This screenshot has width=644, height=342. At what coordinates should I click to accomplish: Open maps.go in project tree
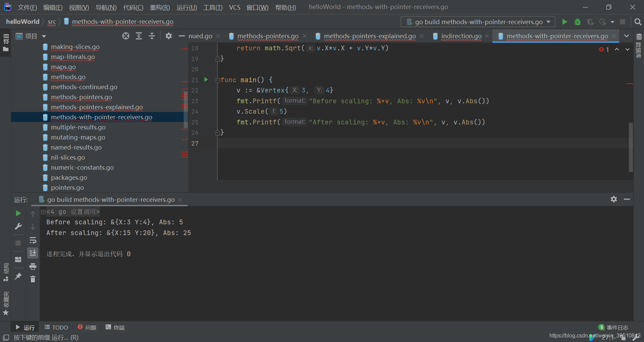[x=63, y=67]
